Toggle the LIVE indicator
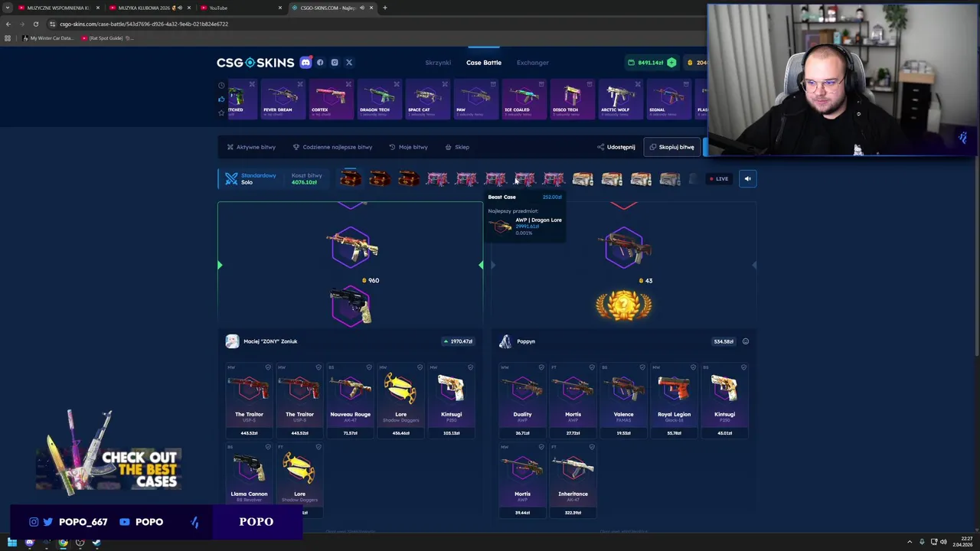Viewport: 980px width, 551px height. point(718,179)
